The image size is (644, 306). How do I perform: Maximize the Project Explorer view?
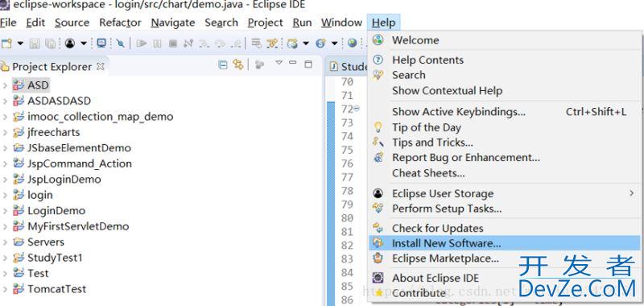tap(308, 64)
